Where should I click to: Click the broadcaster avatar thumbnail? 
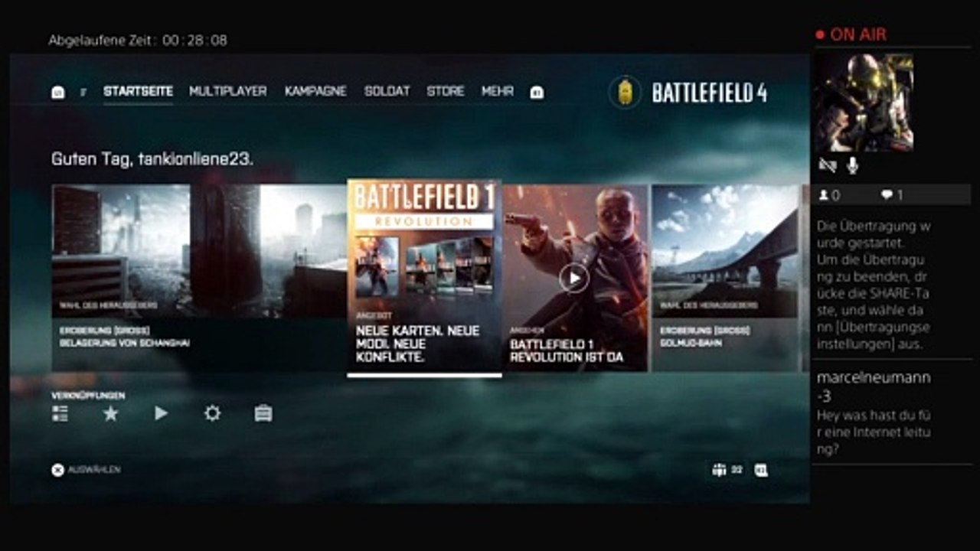click(864, 103)
